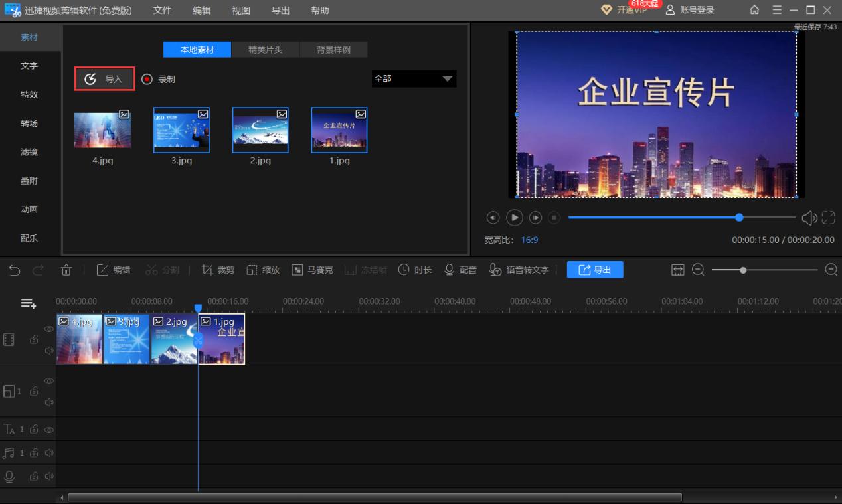
Task: Click the blue 导出 export button
Action: click(x=595, y=270)
